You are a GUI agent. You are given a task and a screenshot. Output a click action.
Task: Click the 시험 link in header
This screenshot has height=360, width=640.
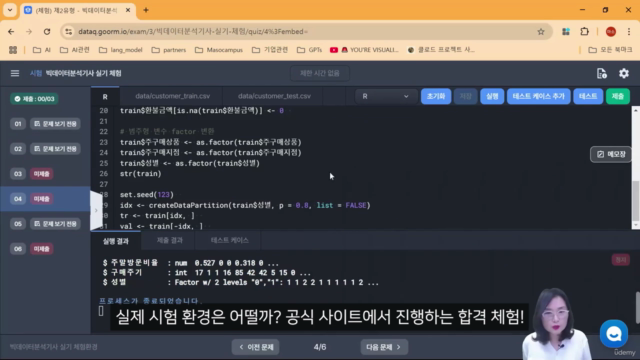(36, 73)
